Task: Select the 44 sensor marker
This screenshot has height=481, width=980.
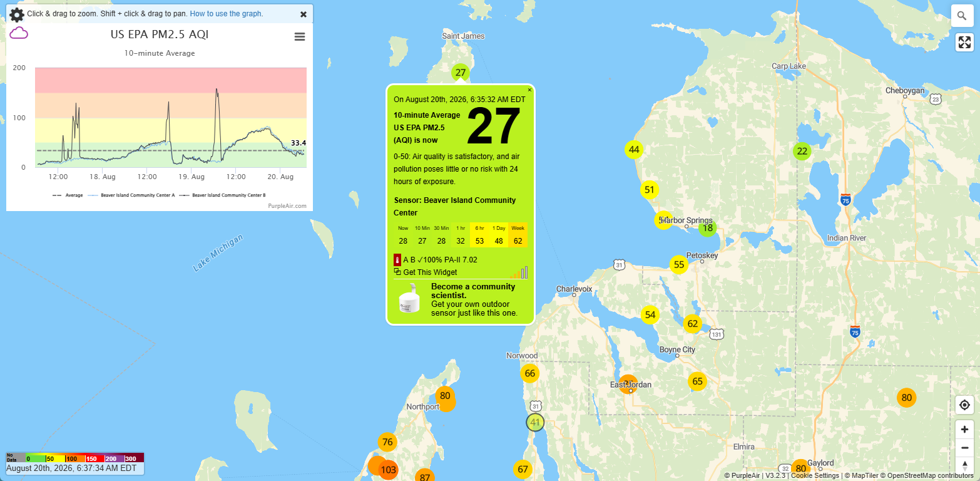Action: 634,150
